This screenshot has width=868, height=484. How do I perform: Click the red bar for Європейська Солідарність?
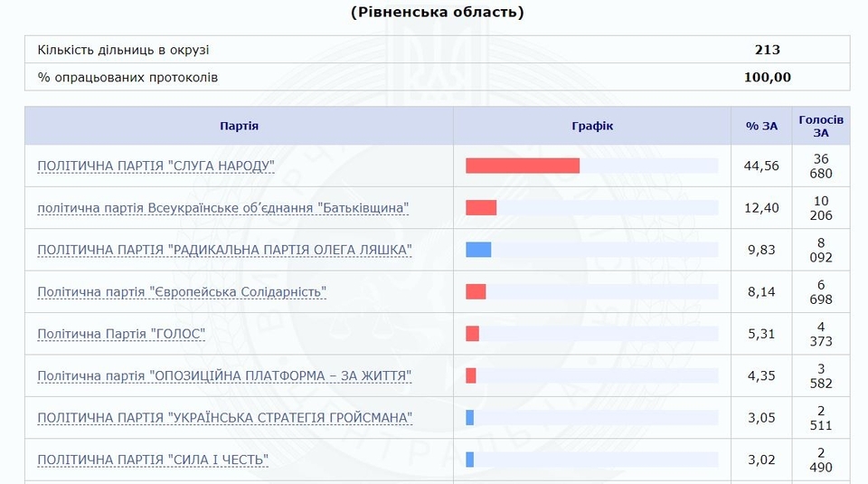pyautogui.click(x=476, y=291)
